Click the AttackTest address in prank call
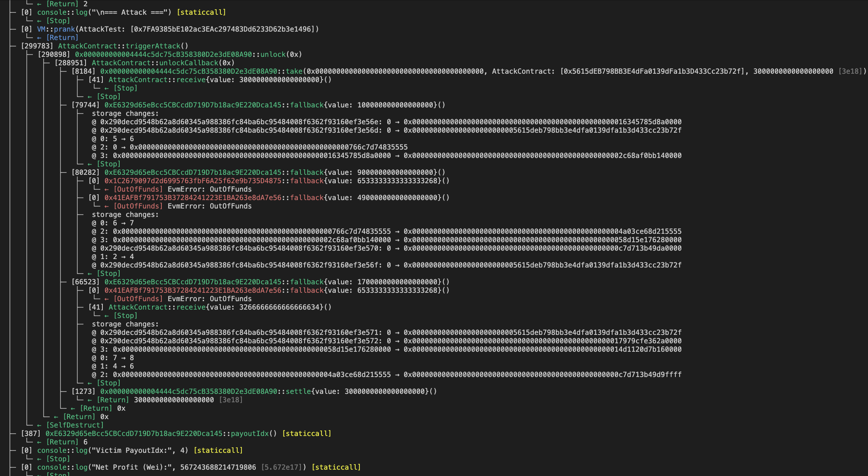This screenshot has height=476, width=868. [223, 29]
